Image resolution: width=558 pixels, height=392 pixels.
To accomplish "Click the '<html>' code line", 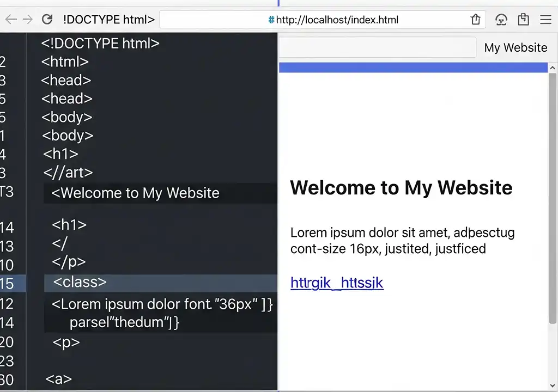I will [65, 62].
